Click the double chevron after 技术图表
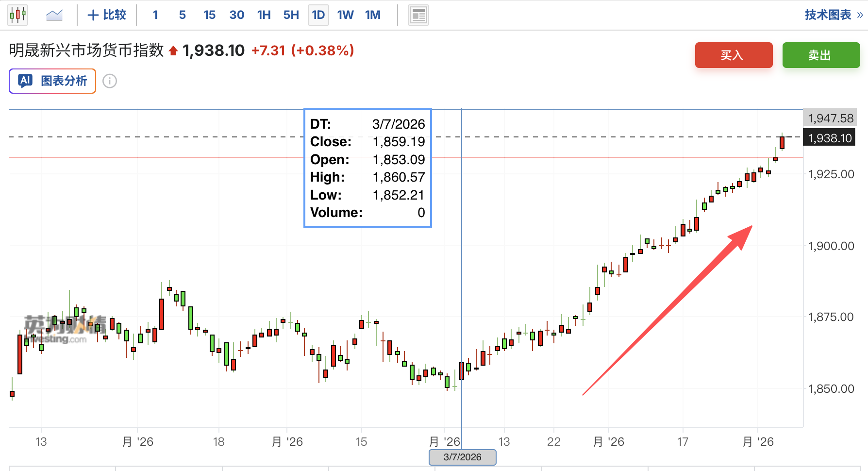This screenshot has width=868, height=471. tap(860, 15)
